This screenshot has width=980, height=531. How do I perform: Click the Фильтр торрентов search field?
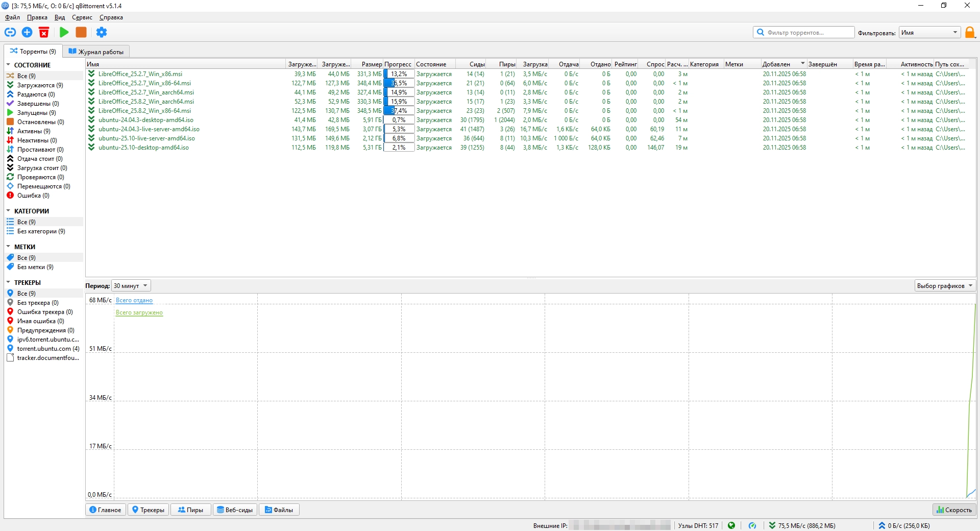click(x=804, y=33)
